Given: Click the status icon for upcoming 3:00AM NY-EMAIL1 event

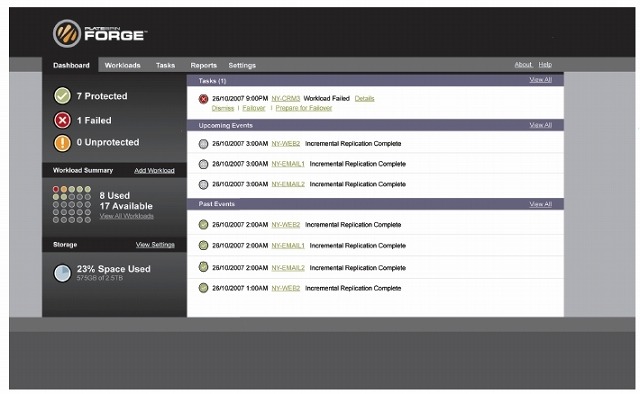Looking at the screenshot, I should pyautogui.click(x=203, y=164).
